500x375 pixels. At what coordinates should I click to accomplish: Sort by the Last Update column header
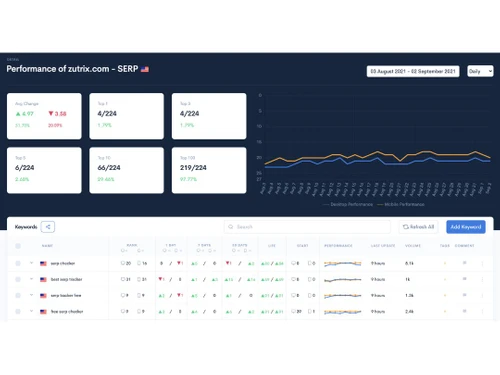pos(383,246)
